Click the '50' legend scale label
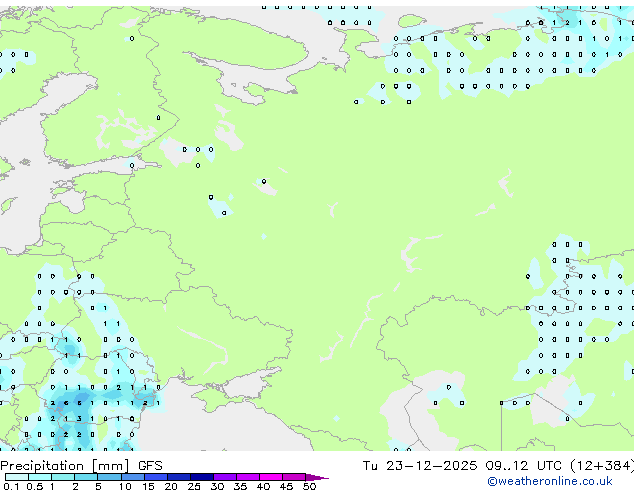634x490 pixels. (x=309, y=486)
